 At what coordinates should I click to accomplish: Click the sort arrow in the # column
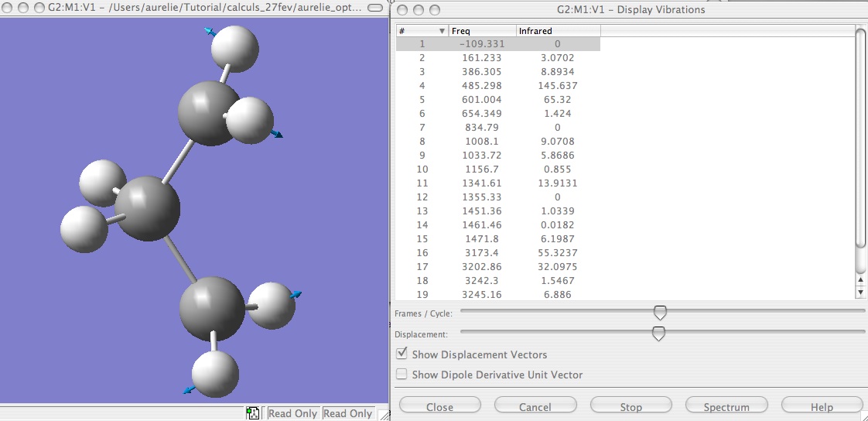coord(442,31)
